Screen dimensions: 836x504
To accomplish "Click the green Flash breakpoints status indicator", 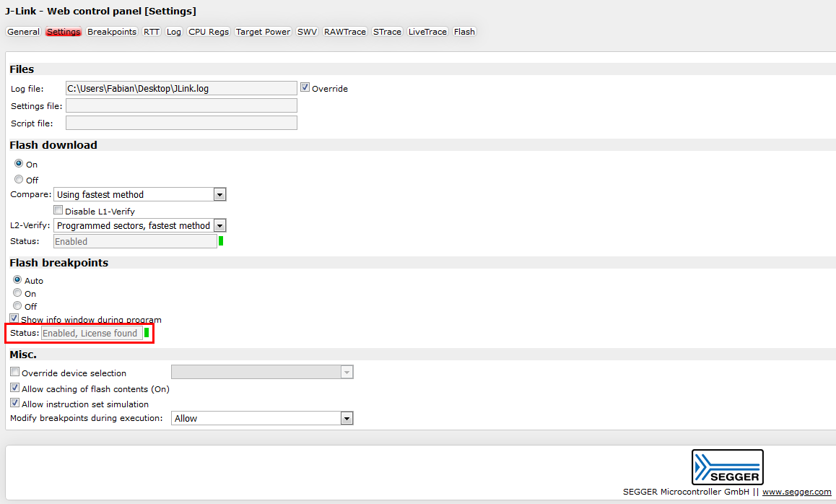I will pyautogui.click(x=147, y=333).
